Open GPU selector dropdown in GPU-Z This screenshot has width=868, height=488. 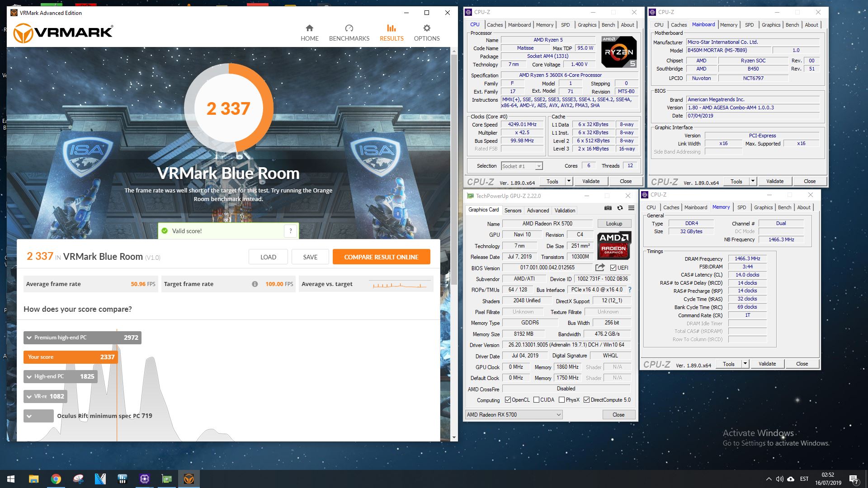point(514,415)
